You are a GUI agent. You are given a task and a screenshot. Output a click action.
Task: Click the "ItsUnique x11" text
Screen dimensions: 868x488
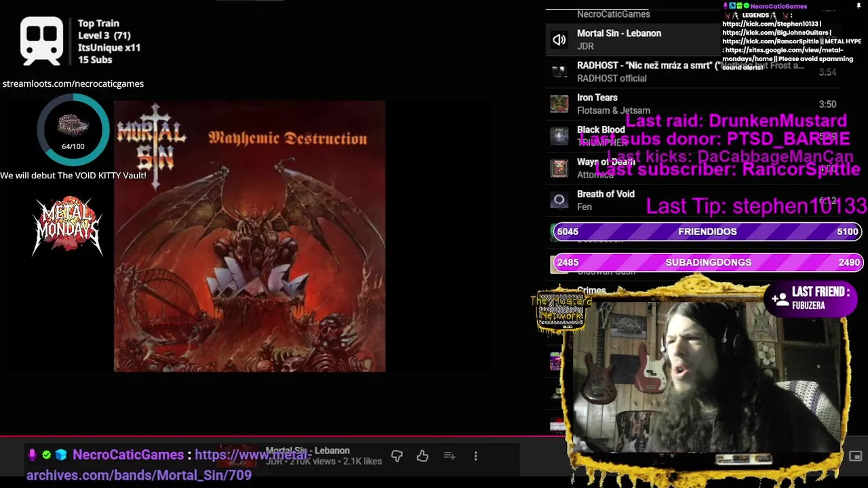tap(109, 47)
